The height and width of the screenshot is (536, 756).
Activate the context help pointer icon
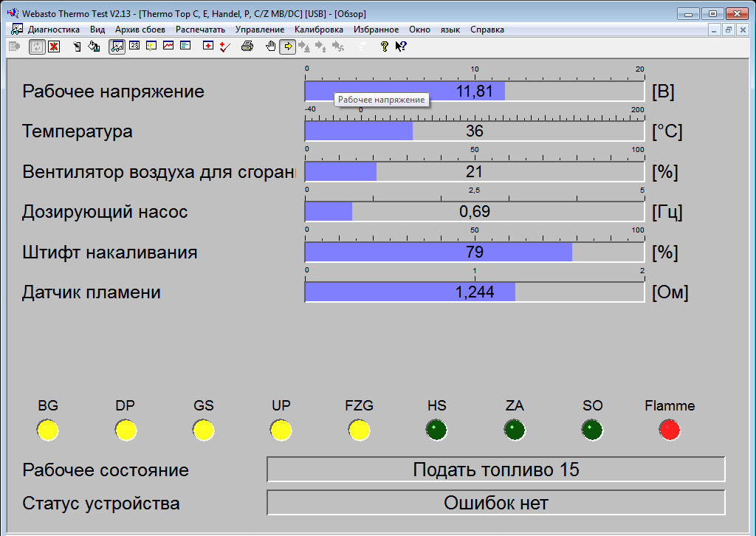point(401,47)
